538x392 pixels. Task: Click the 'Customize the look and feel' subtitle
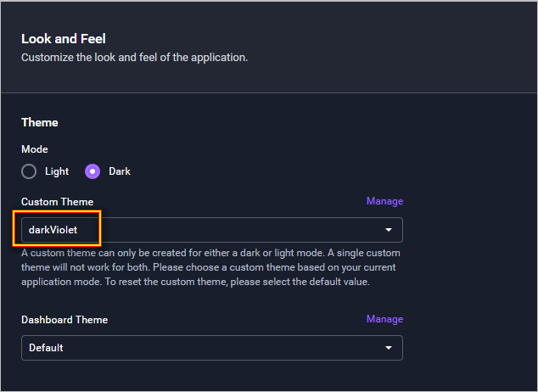coord(134,58)
